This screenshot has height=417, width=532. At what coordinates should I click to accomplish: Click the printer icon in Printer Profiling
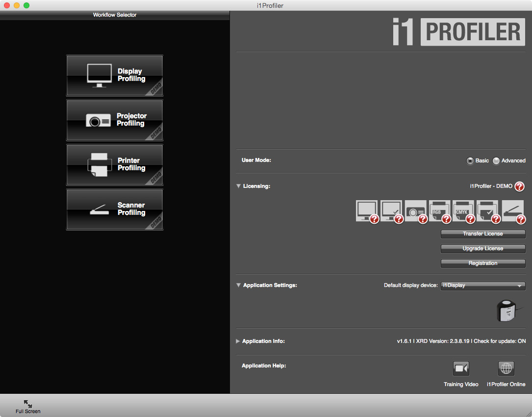pyautogui.click(x=100, y=165)
